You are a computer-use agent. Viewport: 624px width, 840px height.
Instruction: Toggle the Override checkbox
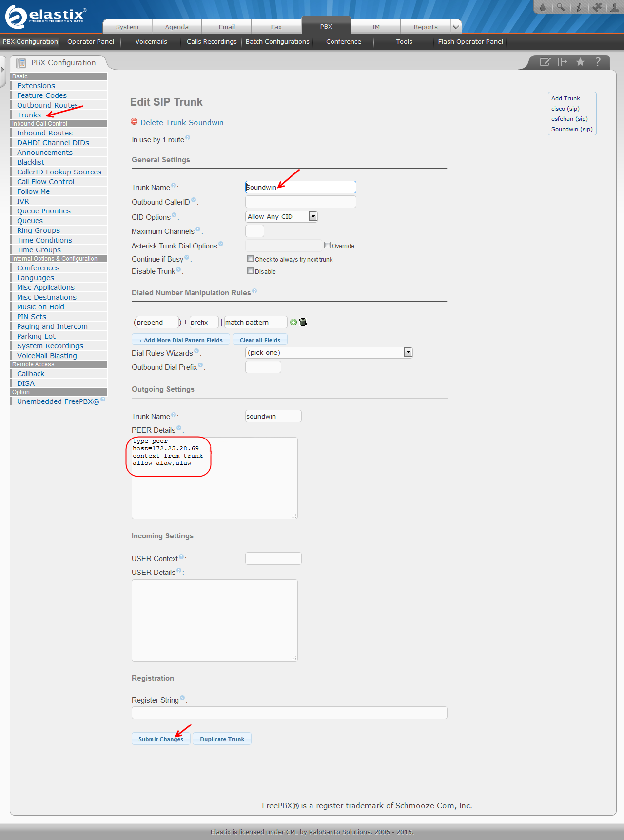click(328, 245)
